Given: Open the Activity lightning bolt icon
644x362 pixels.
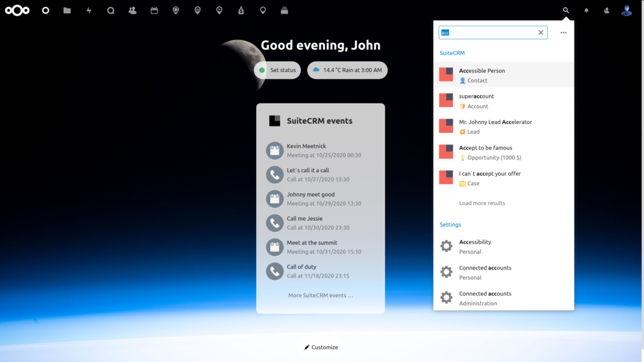Looking at the screenshot, I should click(89, 10).
